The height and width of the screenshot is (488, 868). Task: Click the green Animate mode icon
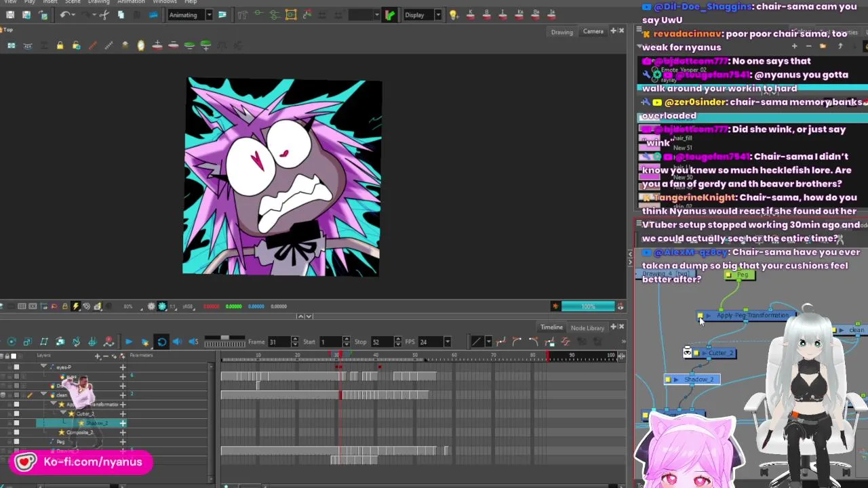tap(390, 15)
